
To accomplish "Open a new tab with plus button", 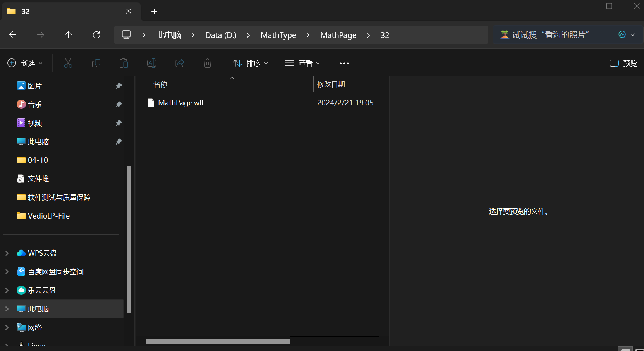I will coord(154,11).
